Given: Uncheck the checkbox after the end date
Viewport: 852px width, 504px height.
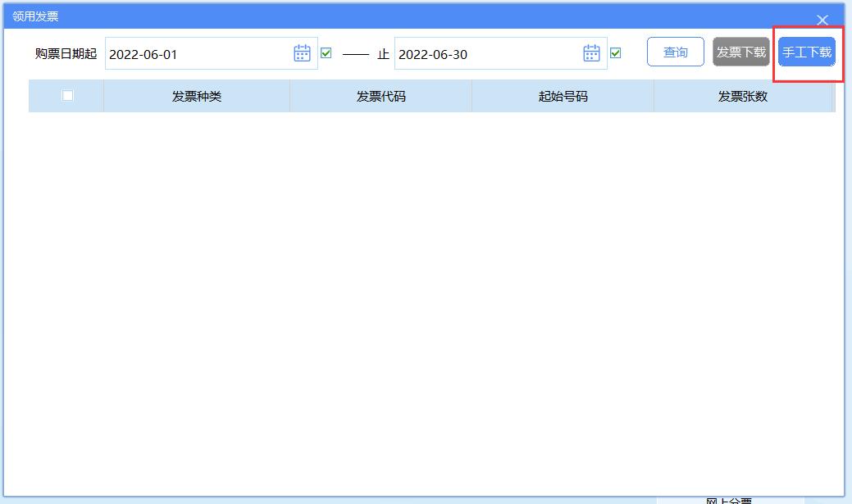Looking at the screenshot, I should (615, 52).
